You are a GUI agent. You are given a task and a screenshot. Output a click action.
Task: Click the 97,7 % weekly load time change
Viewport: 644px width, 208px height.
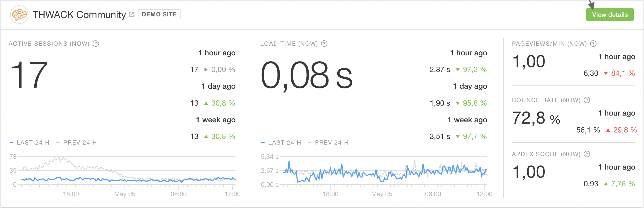tap(475, 137)
